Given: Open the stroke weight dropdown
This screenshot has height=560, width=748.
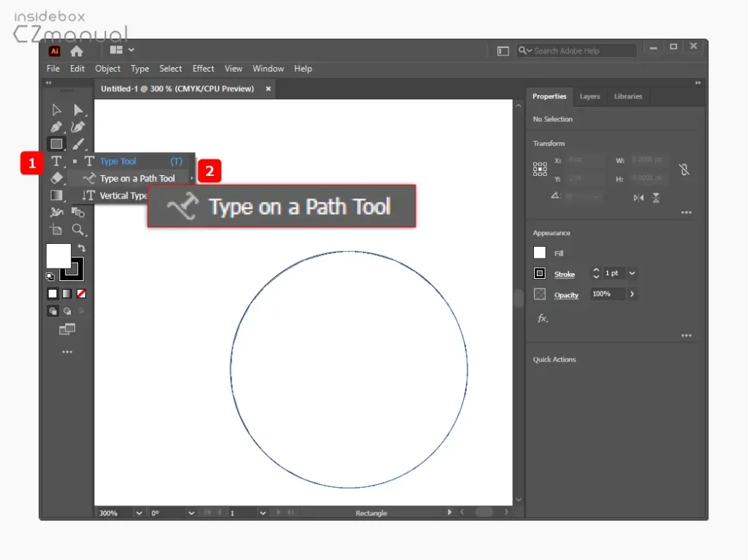Looking at the screenshot, I should [x=632, y=273].
